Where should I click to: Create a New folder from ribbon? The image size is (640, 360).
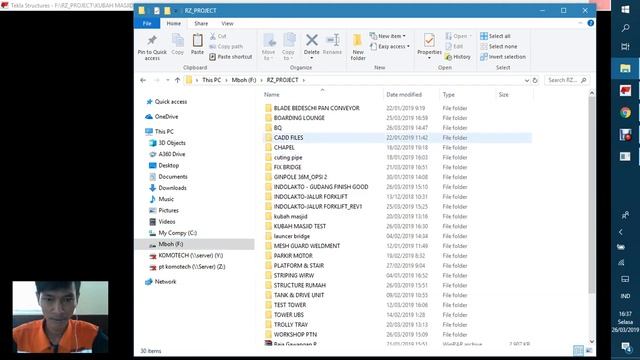coord(358,47)
